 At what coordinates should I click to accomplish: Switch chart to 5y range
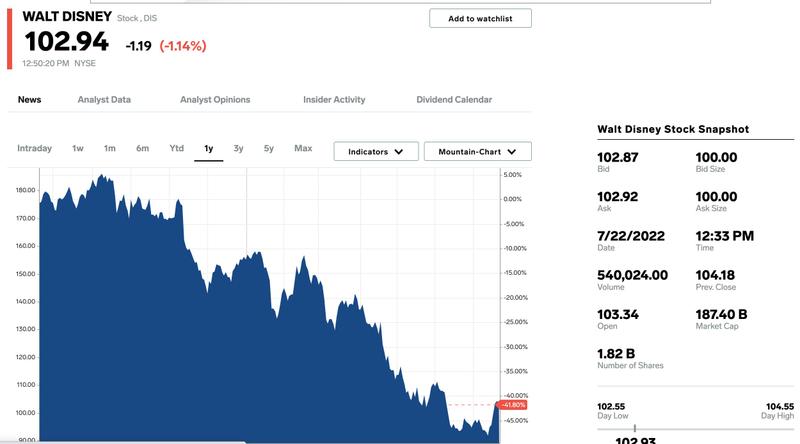coord(269,148)
